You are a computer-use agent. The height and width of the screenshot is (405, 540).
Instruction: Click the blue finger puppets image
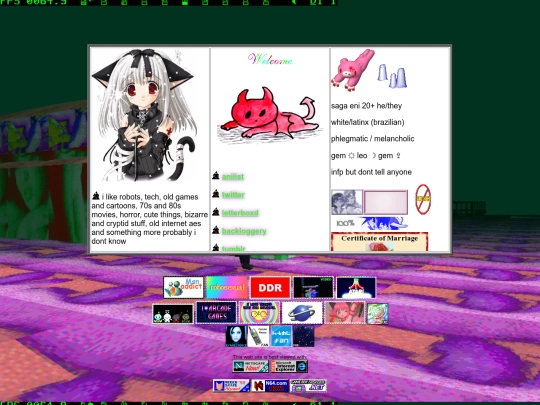(393, 76)
